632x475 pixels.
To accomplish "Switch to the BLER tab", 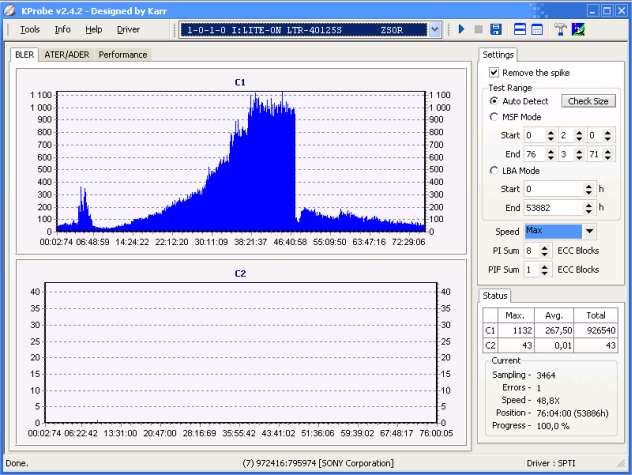I will 25,54.
